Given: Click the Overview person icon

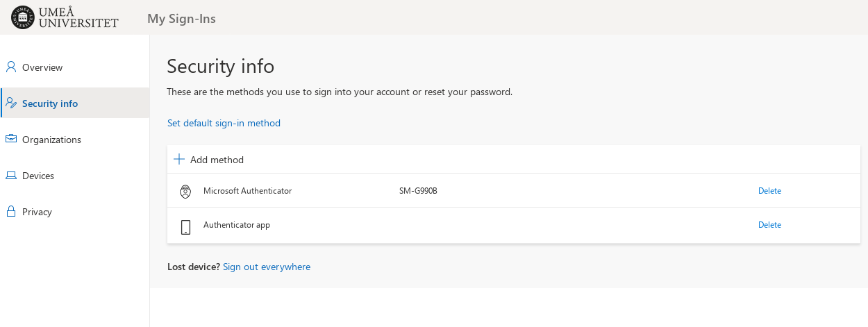Looking at the screenshot, I should point(11,67).
